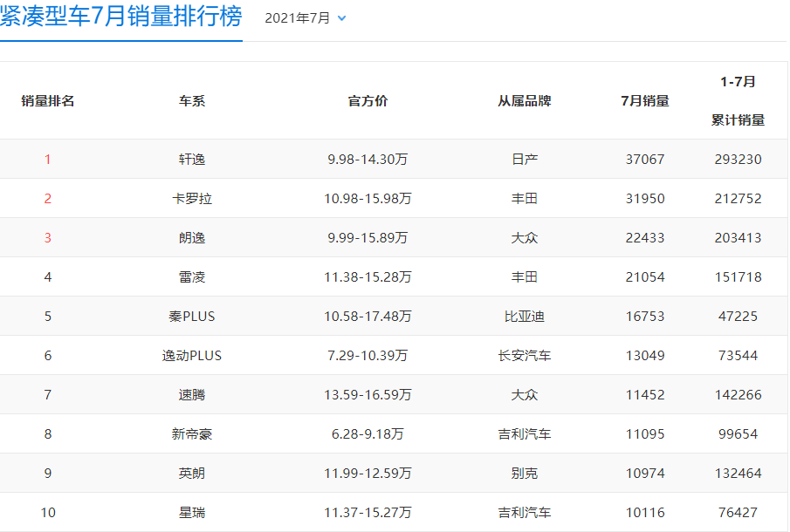Select brand 丰田 in the 雷凌 row
Screen dimensions: 790x532
(x=525, y=276)
